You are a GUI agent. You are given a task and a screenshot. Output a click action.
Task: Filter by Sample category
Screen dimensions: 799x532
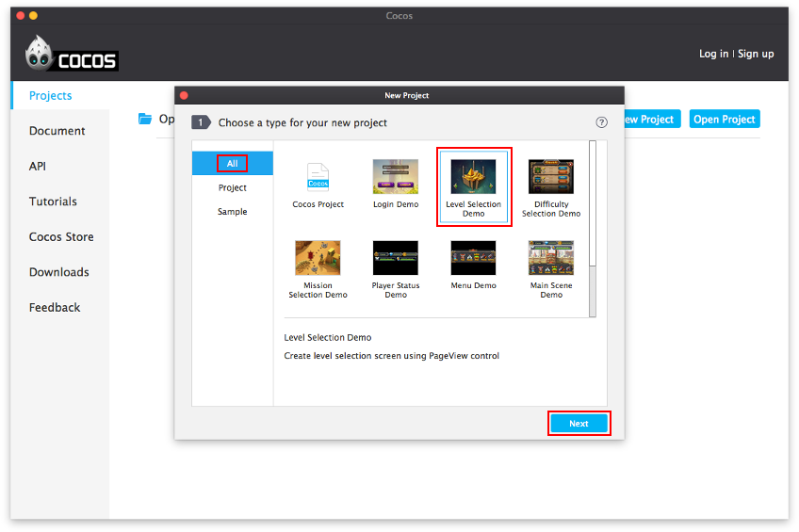233,211
